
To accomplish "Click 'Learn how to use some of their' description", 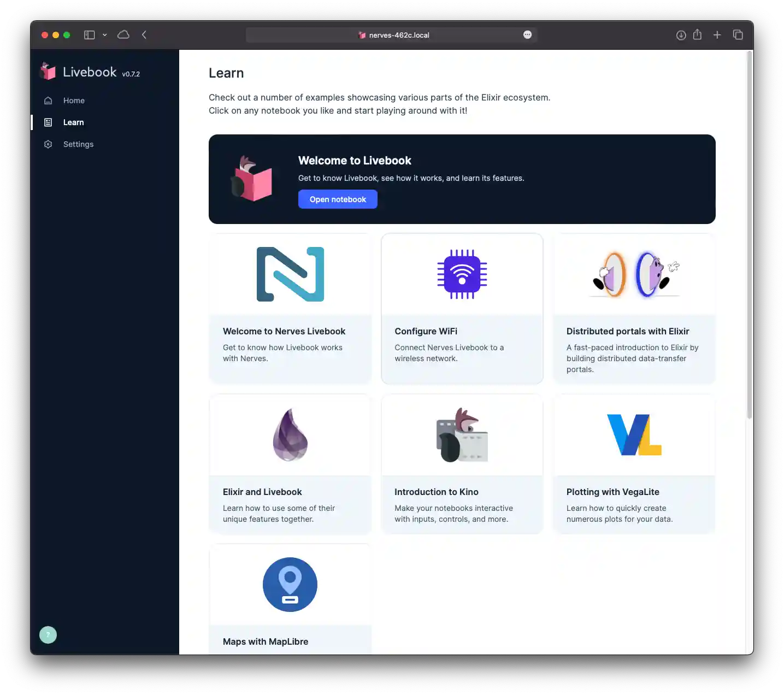I will (279, 514).
